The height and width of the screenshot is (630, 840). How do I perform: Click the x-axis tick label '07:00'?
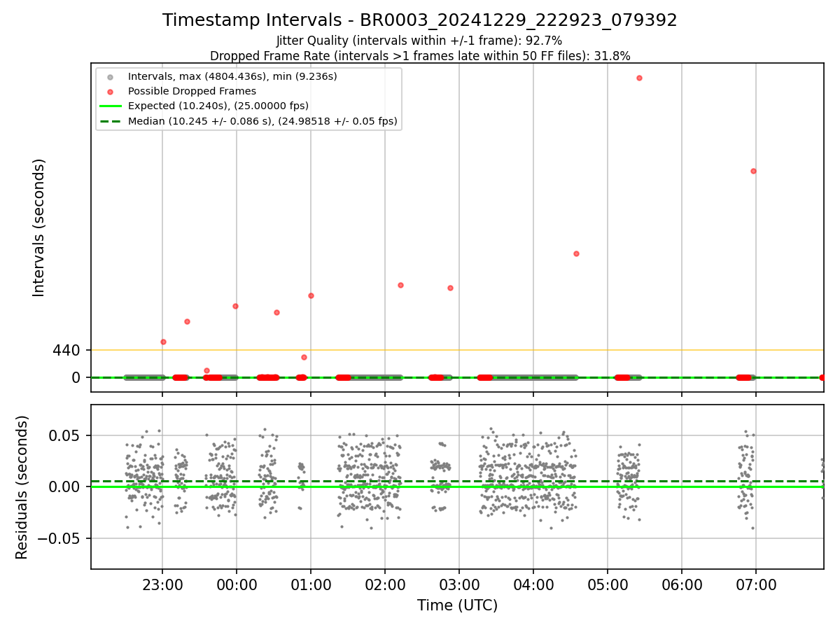[x=756, y=584]
